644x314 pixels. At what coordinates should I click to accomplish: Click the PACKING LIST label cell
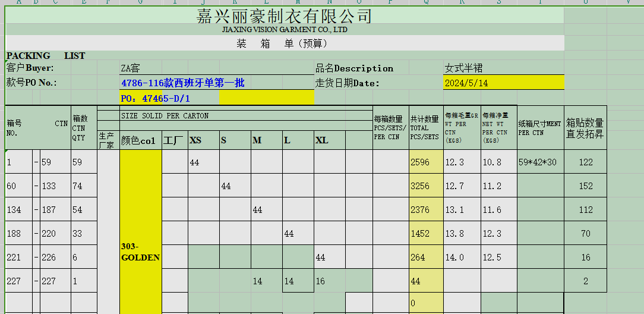pos(46,55)
